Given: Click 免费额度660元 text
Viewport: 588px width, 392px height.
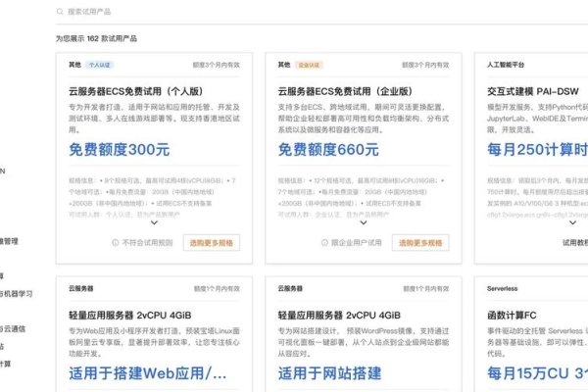Looking at the screenshot, I should coord(328,149).
